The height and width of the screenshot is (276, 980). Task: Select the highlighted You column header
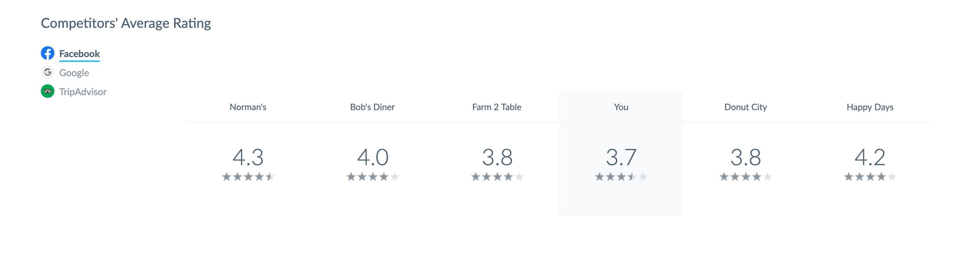click(x=621, y=107)
